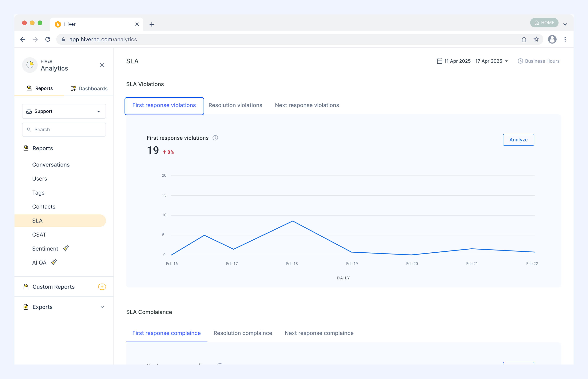Click the Analyze button
Image resolution: width=588 pixels, height=379 pixels.
click(518, 140)
